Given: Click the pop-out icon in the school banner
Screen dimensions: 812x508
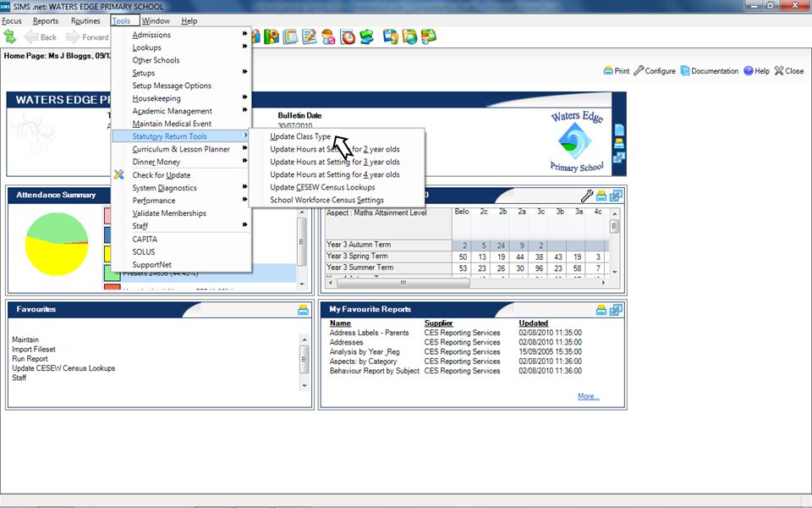Looking at the screenshot, I should coord(619,157).
